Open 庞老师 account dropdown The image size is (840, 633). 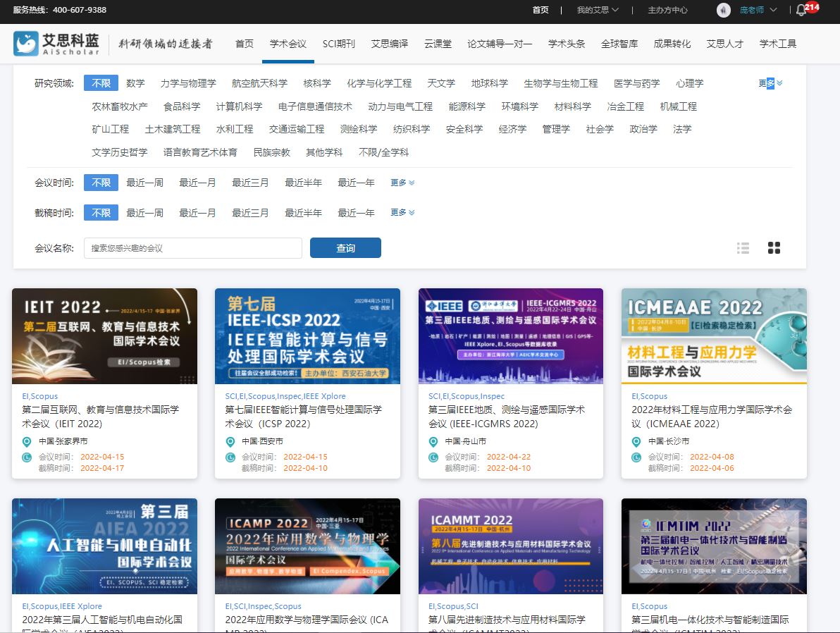click(758, 10)
